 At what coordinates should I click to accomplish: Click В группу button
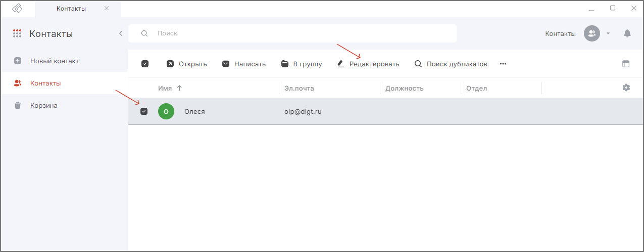302,64
